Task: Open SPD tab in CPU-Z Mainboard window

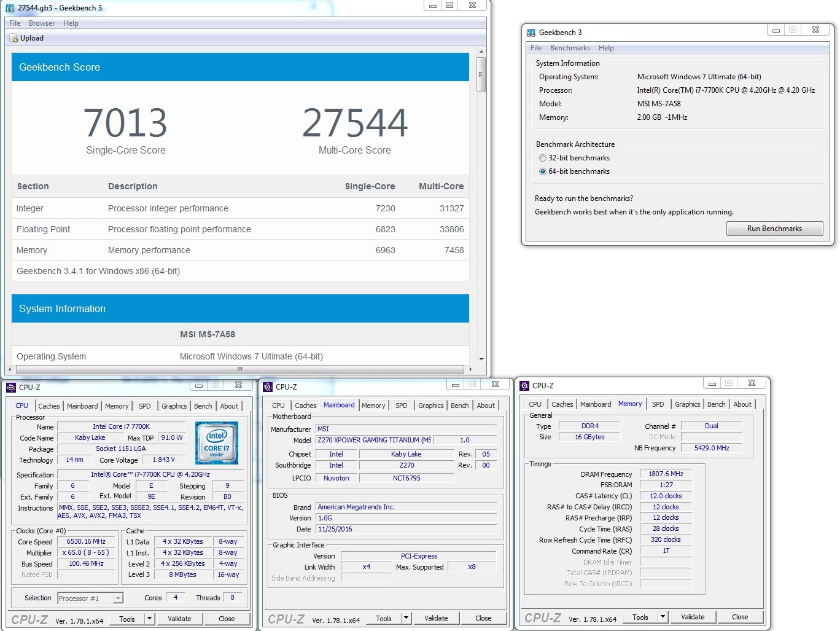Action: (402, 406)
